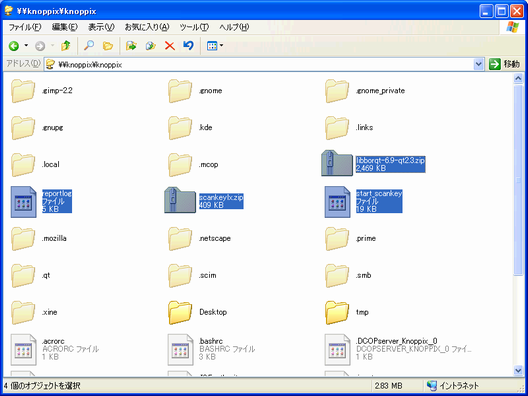Open the ヘルプ(H) menu
The height and width of the screenshot is (396, 528).
234,27
